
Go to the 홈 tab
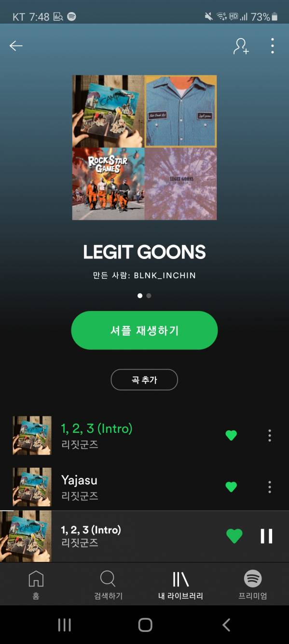pyautogui.click(x=36, y=585)
